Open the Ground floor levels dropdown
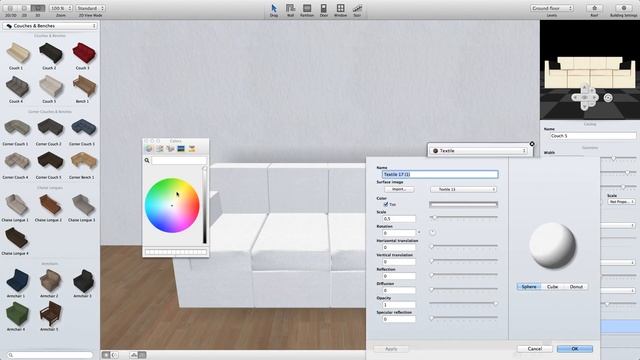 [551, 8]
